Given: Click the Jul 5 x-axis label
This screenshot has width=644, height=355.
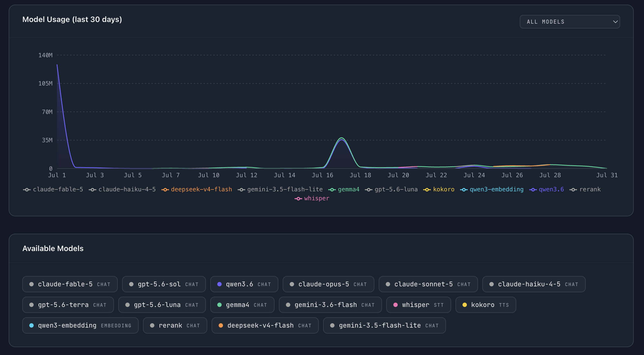Looking at the screenshot, I should point(133,175).
